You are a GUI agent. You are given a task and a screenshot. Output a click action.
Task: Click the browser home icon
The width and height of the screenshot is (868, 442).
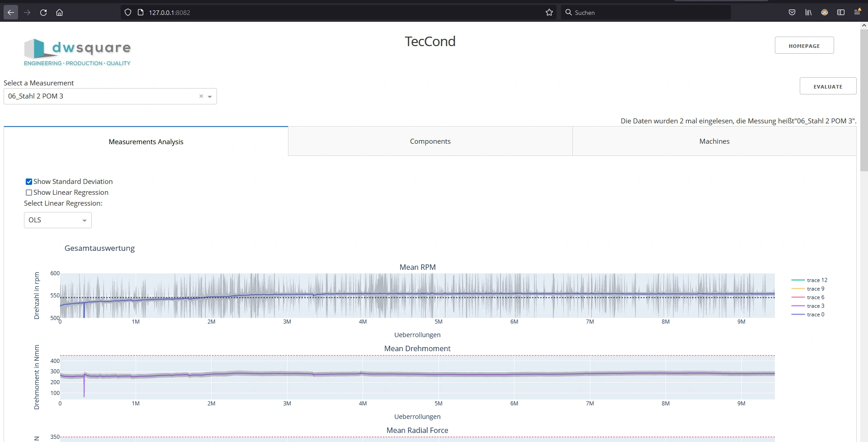point(59,13)
